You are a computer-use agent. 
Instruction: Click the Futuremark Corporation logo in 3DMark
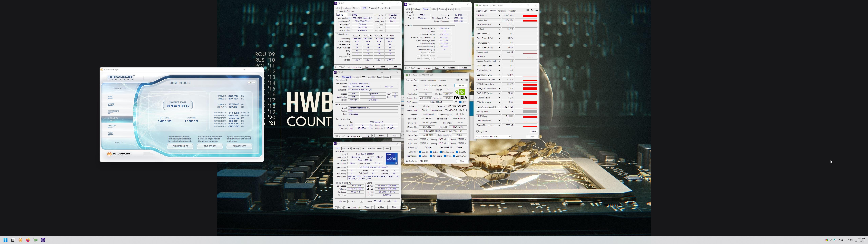click(119, 154)
